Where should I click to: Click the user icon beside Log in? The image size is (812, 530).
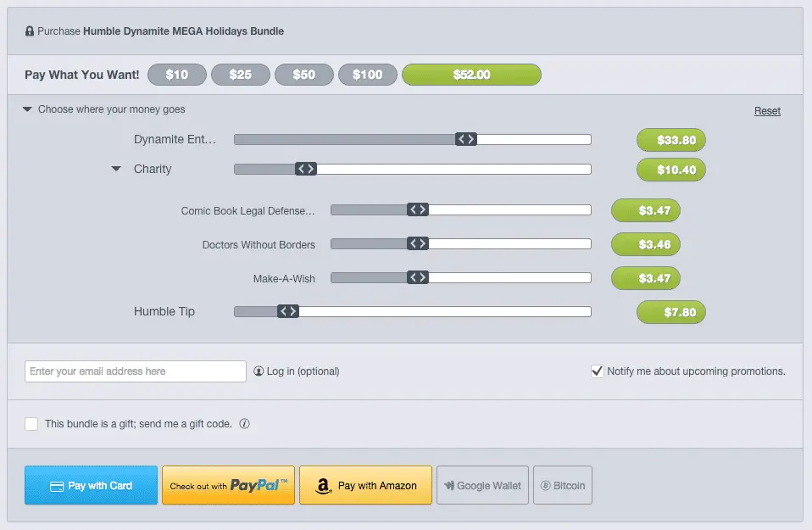click(x=259, y=371)
